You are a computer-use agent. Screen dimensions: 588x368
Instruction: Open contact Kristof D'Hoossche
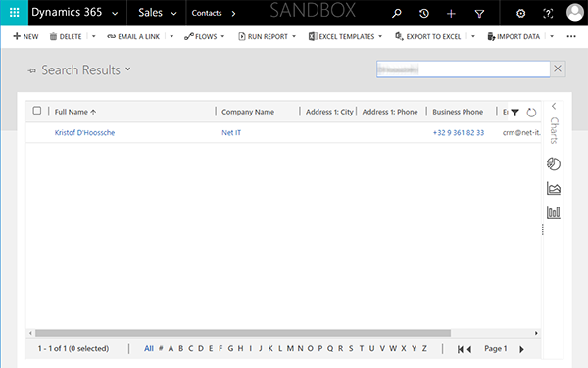[x=84, y=132]
